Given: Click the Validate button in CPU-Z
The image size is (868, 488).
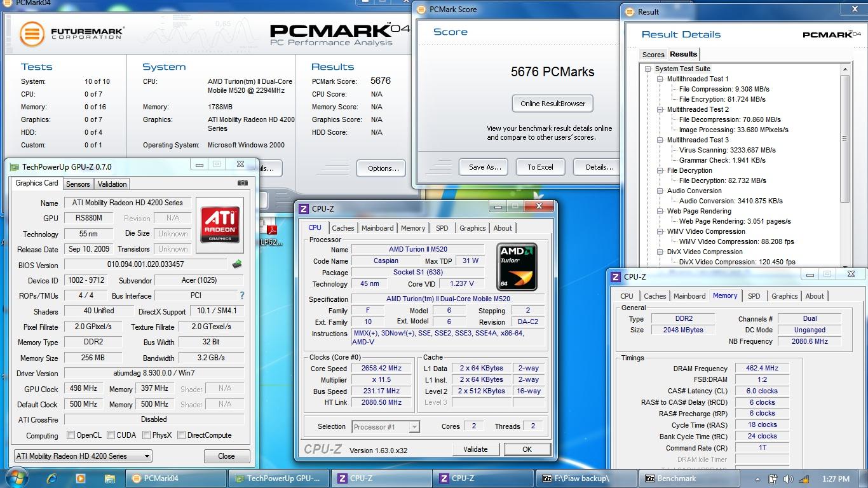Looking at the screenshot, I should pyautogui.click(x=475, y=449).
